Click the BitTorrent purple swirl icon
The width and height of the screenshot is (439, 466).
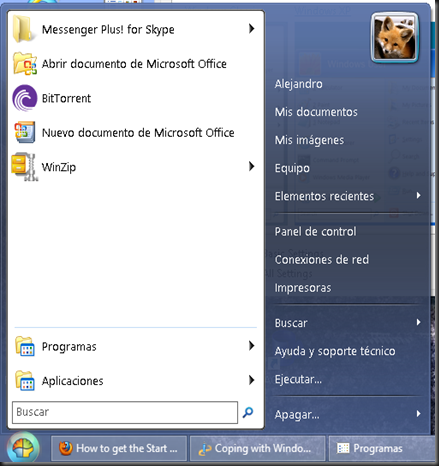tap(25, 98)
